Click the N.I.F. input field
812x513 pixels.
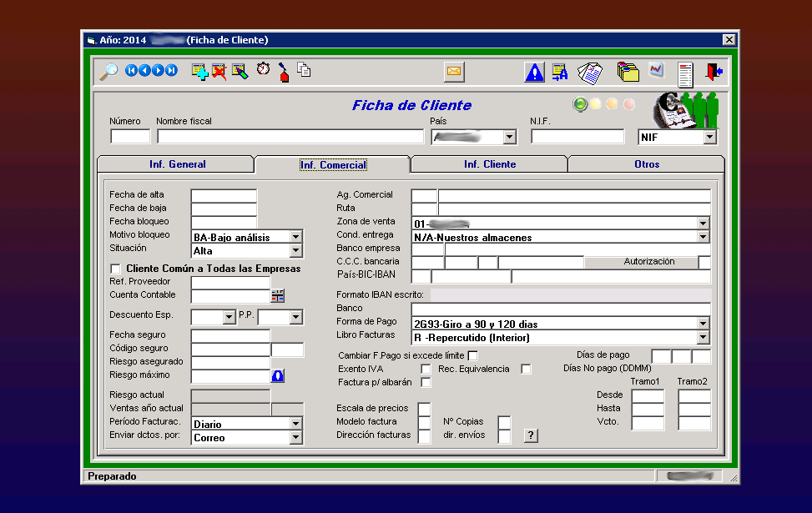point(578,137)
